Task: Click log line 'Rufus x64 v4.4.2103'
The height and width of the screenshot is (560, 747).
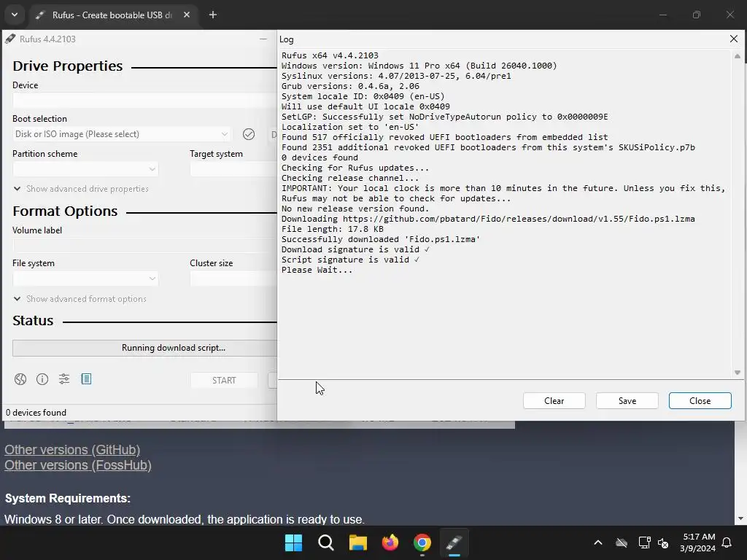Action: click(x=330, y=55)
